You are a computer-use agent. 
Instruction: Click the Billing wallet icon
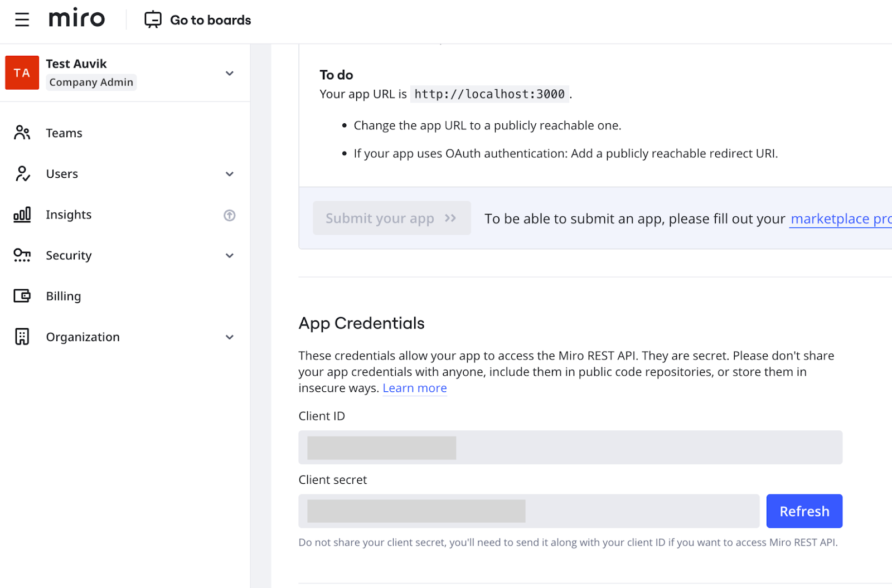[22, 296]
